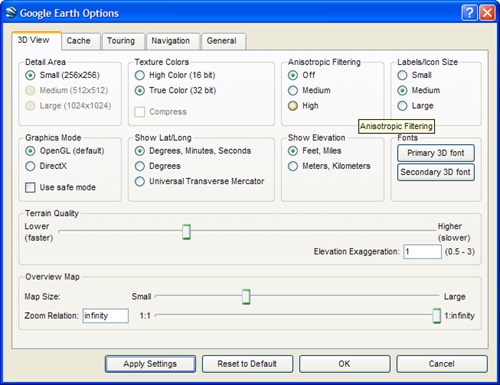Click the Elevation Exaggeration input field
This screenshot has height=385, width=500.
[x=422, y=252]
